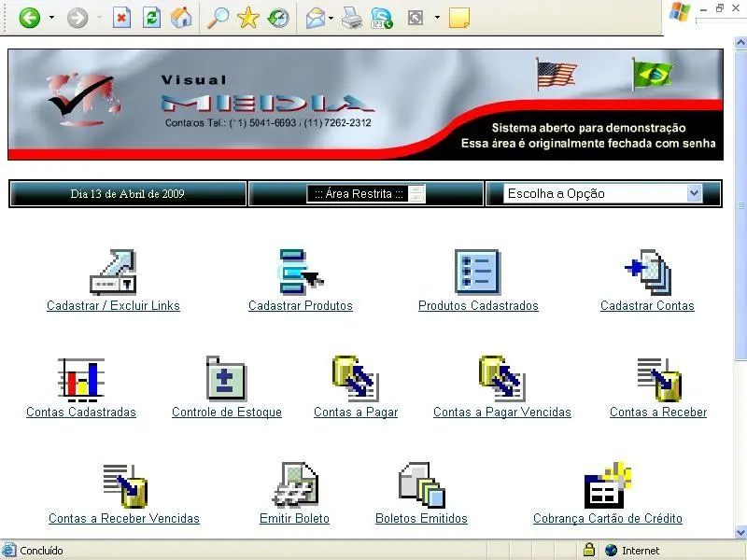Open the 'Cadastrar Contas' link
Viewport: 747px width, 560px height.
(647, 306)
